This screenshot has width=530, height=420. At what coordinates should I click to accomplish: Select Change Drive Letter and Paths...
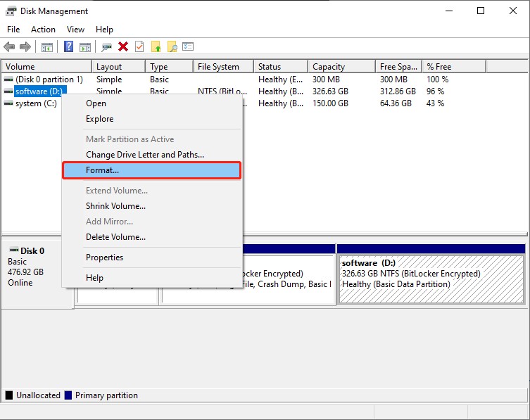pos(144,155)
